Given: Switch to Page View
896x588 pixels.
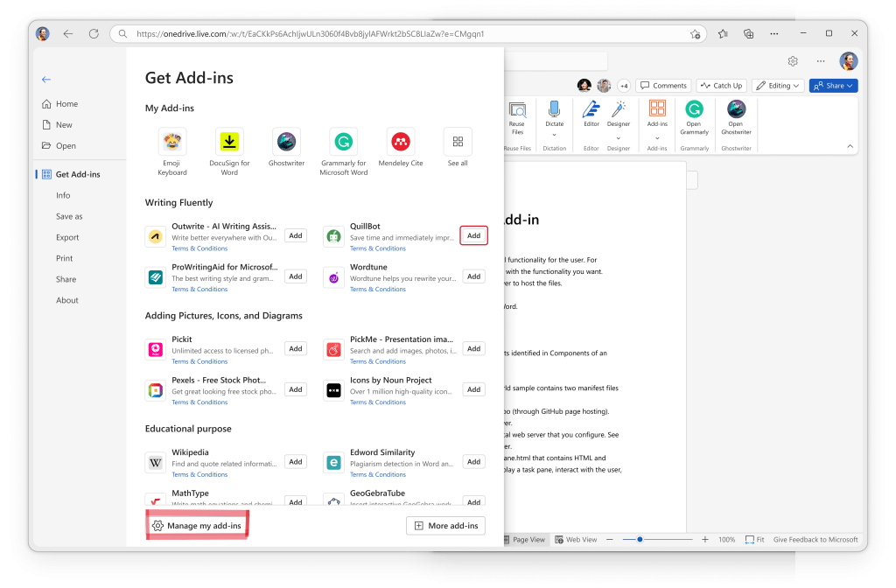Looking at the screenshot, I should pos(525,539).
